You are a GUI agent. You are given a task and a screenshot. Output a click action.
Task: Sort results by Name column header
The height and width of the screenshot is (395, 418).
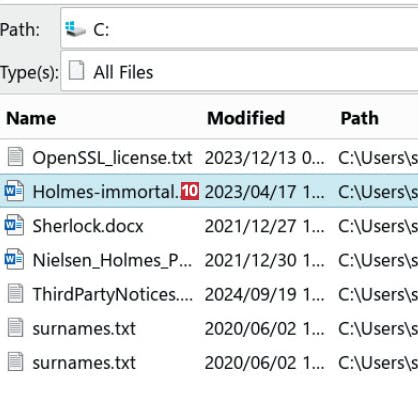pyautogui.click(x=31, y=118)
